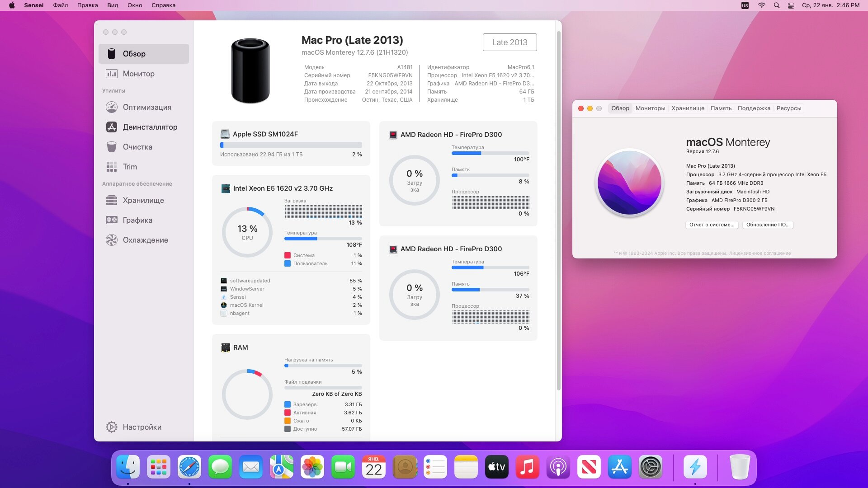Screen dimensions: 868x488
Task: Open Лицензионное соглашение link in About window
Action: point(759,253)
